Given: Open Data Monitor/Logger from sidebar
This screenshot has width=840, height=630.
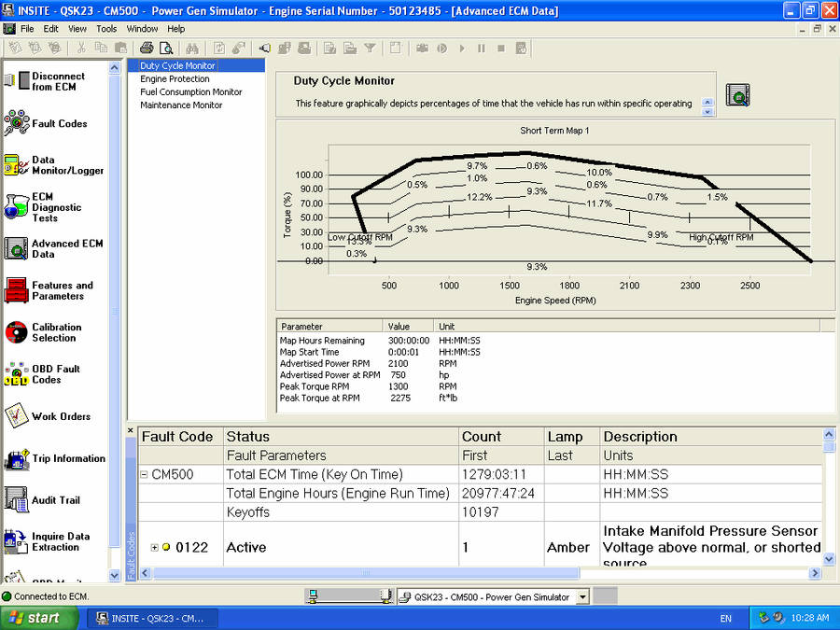Looking at the screenshot, I should coord(67,165).
